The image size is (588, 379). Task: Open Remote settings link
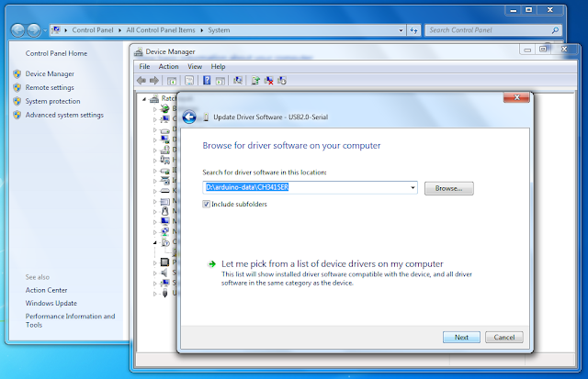click(x=50, y=87)
